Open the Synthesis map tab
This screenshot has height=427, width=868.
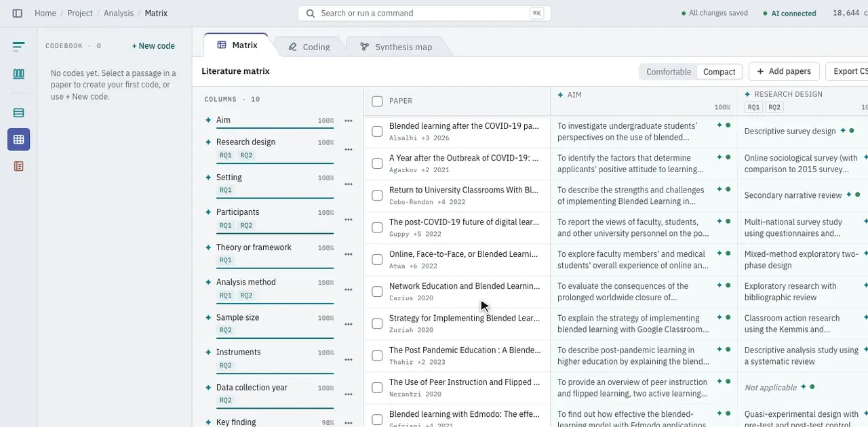[396, 47]
